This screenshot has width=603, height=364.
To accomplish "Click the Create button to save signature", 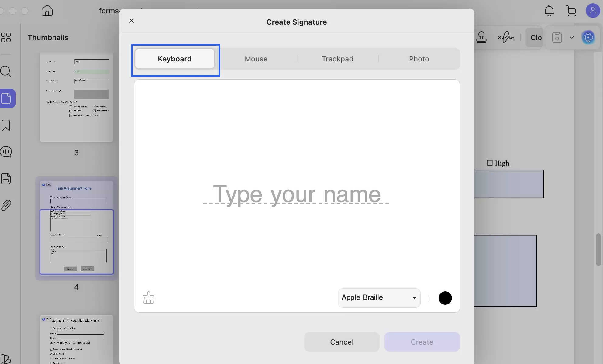I will pos(422,342).
